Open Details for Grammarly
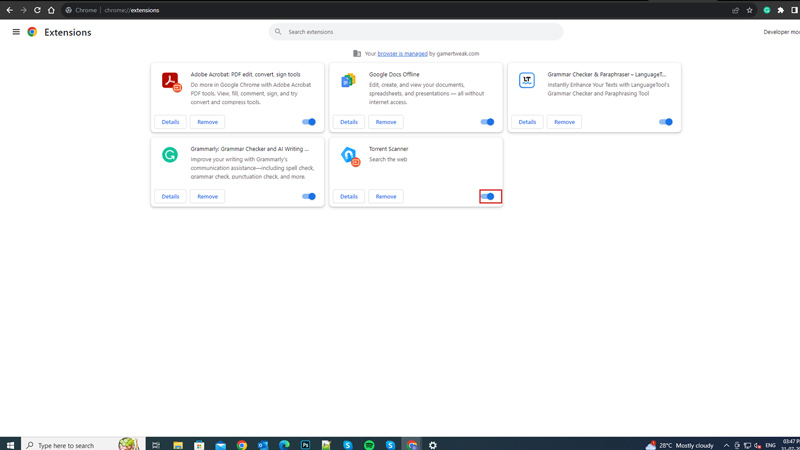Image resolution: width=800 pixels, height=450 pixels. pyautogui.click(x=170, y=196)
